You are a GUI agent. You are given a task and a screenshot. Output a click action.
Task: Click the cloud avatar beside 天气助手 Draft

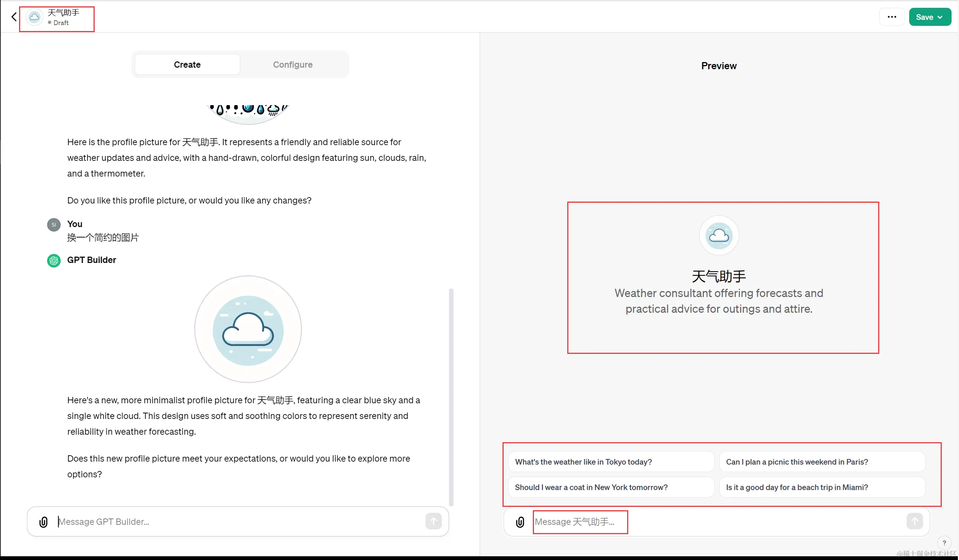(x=34, y=17)
